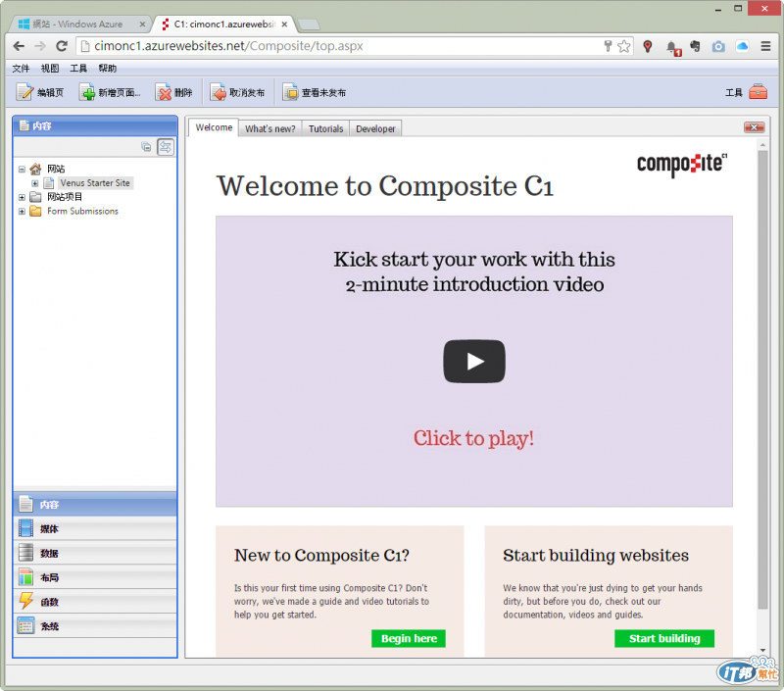784x691 pixels.
Task: Click the View Unpublished pages icon
Action: coord(290,92)
